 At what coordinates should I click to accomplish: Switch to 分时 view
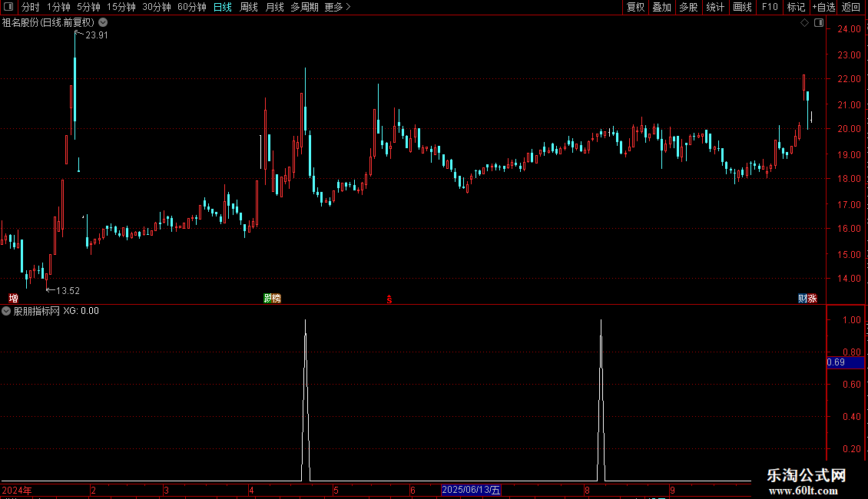pos(31,7)
